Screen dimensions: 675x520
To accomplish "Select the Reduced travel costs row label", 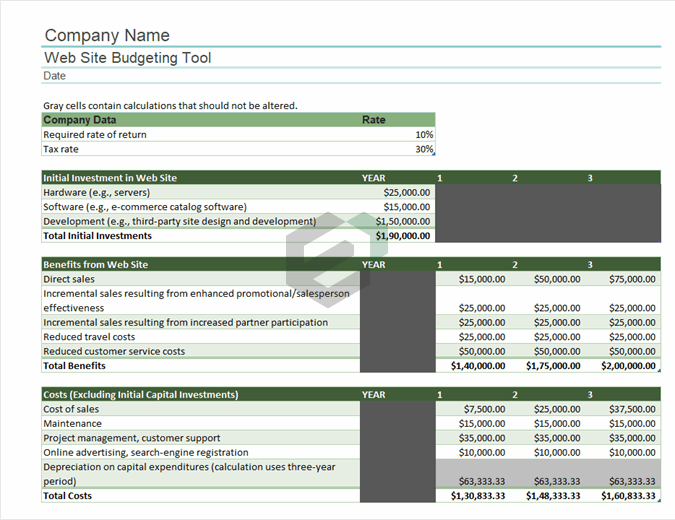I will (92, 337).
